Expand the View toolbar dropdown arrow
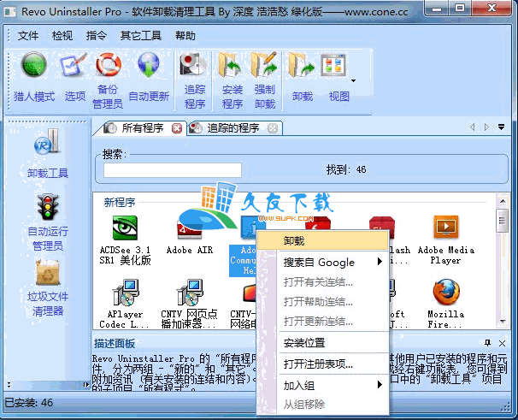 [354, 80]
